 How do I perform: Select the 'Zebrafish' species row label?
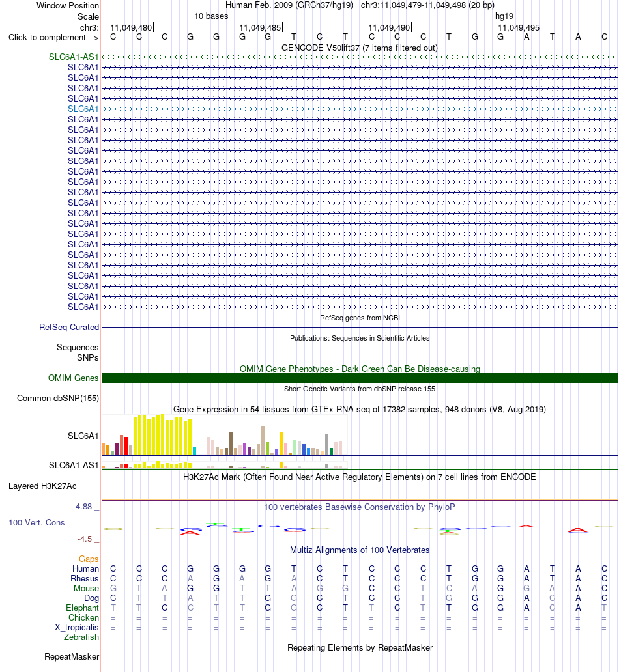[x=81, y=637]
